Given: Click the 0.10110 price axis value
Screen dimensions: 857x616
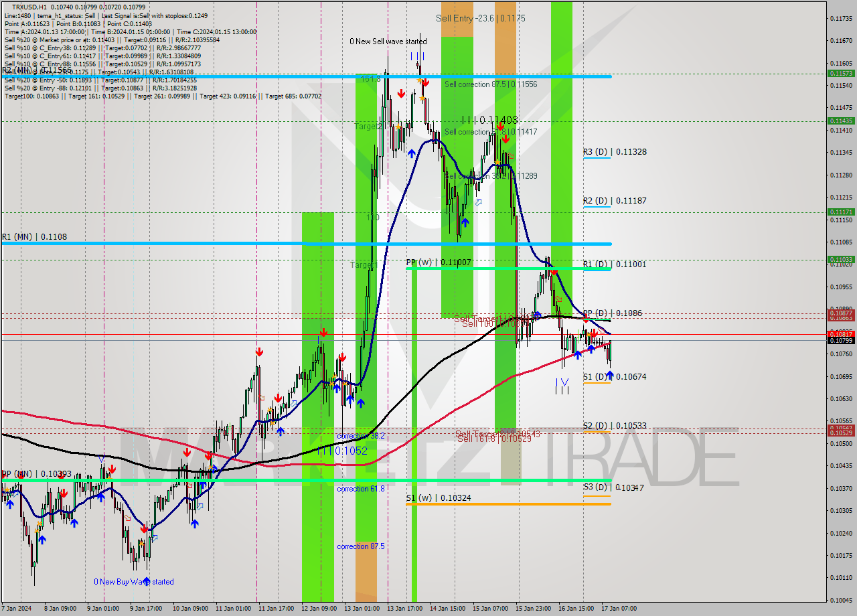Looking at the screenshot, I should pyautogui.click(x=841, y=577).
